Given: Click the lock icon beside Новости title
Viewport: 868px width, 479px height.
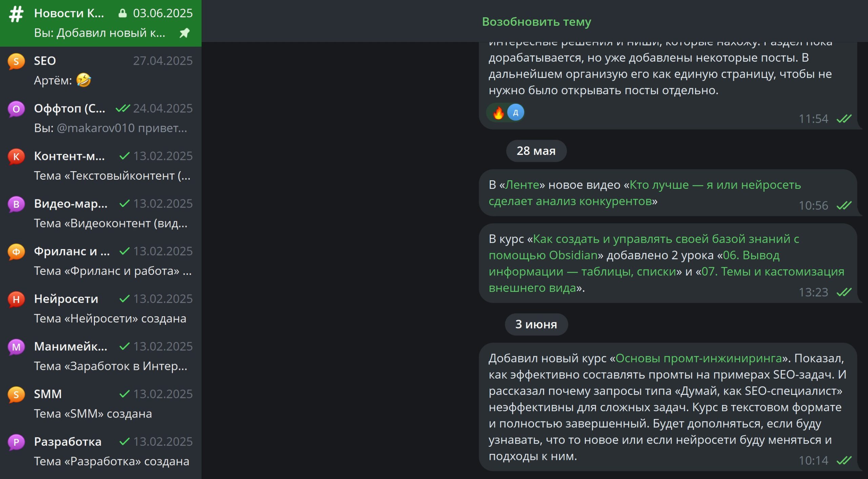Looking at the screenshot, I should point(122,13).
